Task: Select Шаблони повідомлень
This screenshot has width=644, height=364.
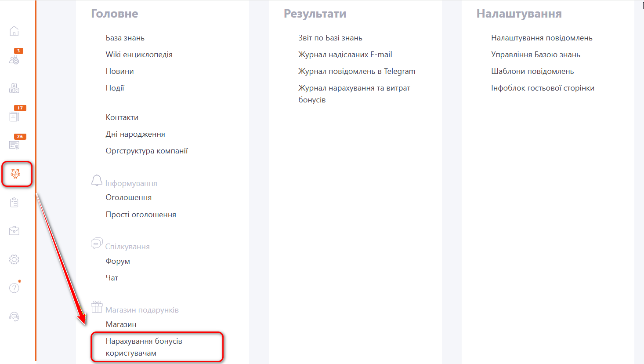Action: click(532, 71)
